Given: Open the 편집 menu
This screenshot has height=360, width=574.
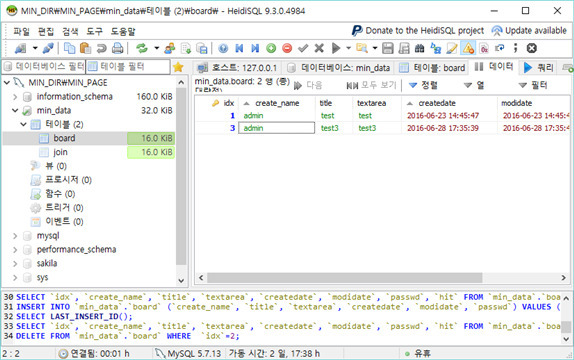Looking at the screenshot, I should point(46,31).
